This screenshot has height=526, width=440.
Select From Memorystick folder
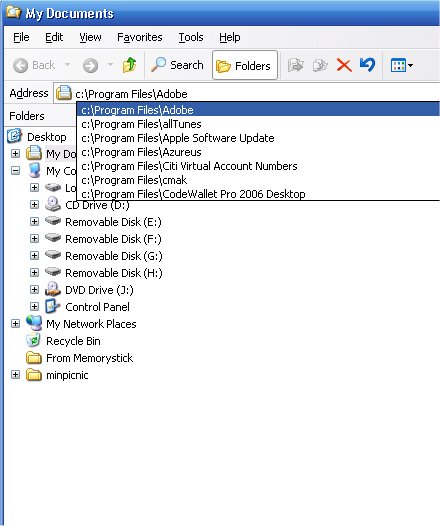[90, 358]
